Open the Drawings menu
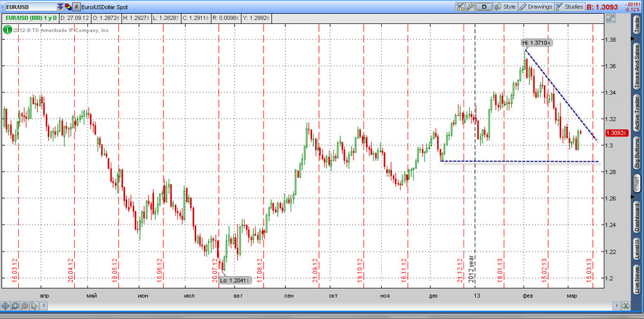The width and height of the screenshot is (644, 319). 536,7
